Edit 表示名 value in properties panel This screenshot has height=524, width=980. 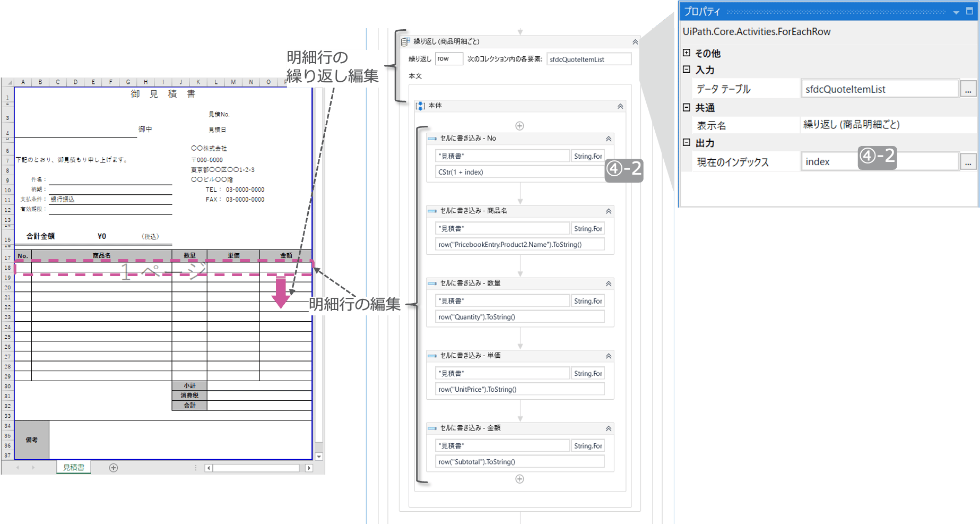(889, 125)
